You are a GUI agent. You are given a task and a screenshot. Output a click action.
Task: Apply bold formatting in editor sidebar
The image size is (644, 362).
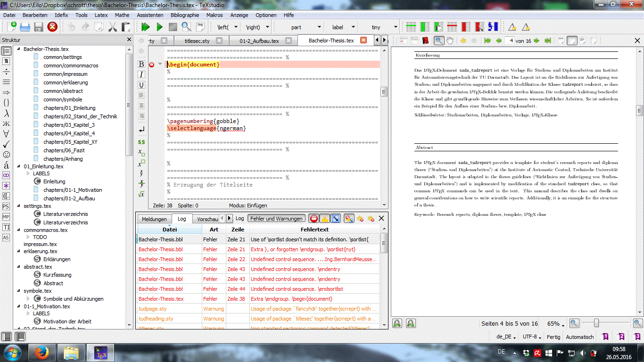point(141,64)
